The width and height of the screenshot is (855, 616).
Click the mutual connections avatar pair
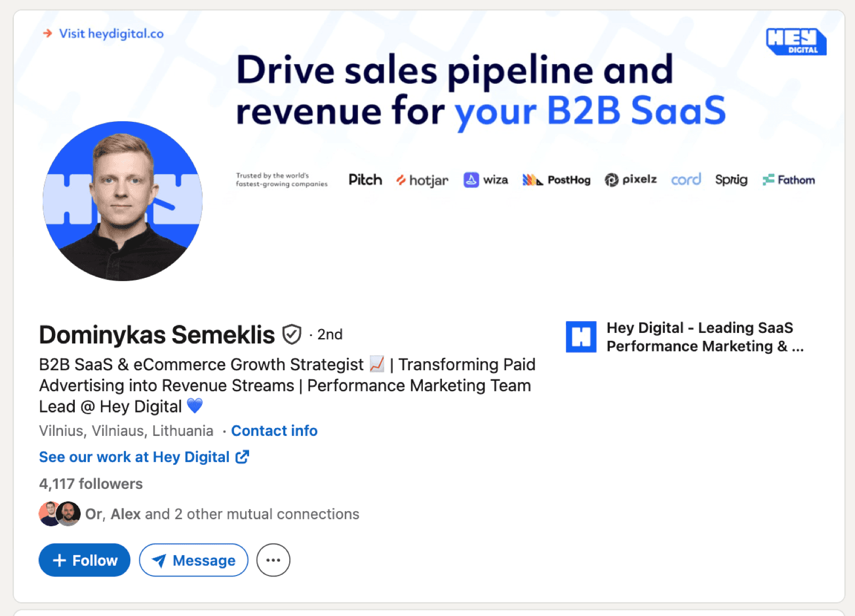coord(59,513)
